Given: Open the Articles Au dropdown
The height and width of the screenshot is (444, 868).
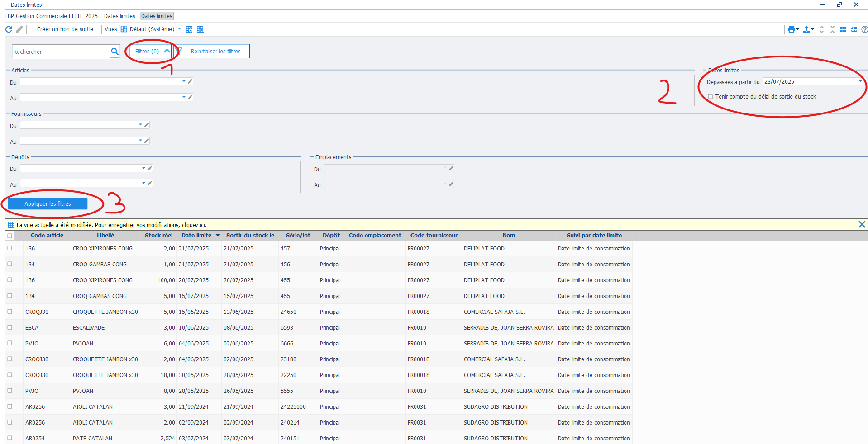Looking at the screenshot, I should (184, 97).
